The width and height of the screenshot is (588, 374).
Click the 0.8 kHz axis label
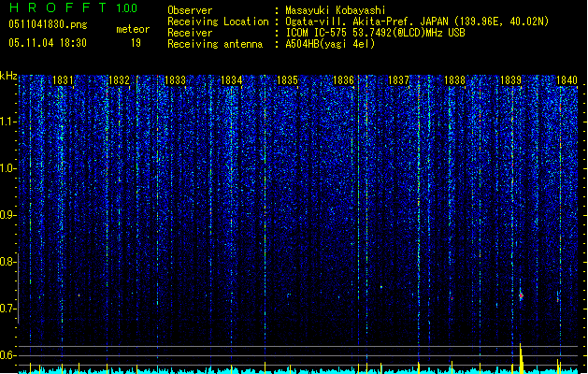pos(8,262)
